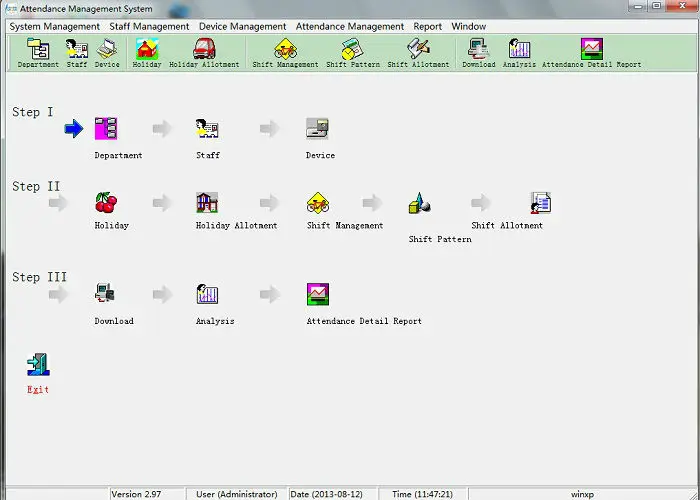Click the Exit door icon
The image size is (700, 500).
pyautogui.click(x=38, y=365)
